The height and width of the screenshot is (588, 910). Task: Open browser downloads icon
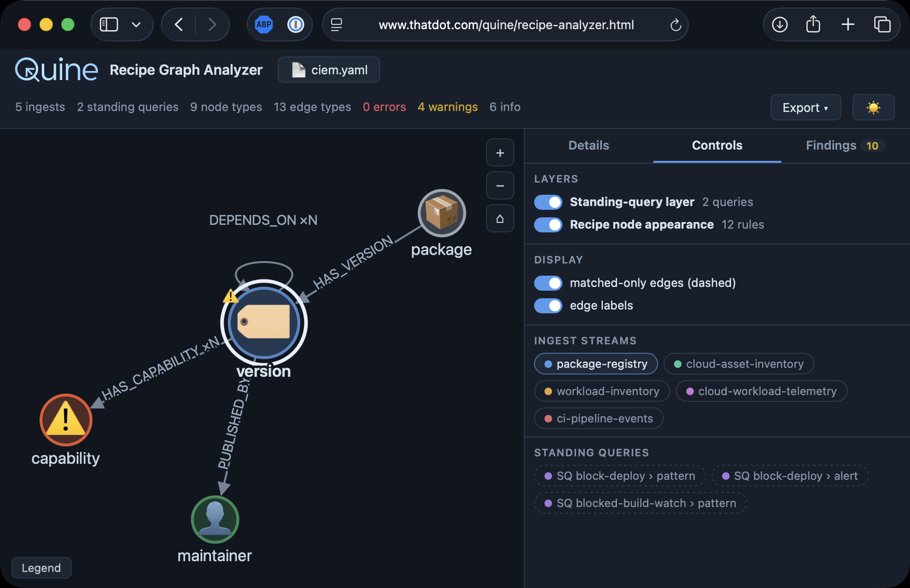tap(780, 24)
